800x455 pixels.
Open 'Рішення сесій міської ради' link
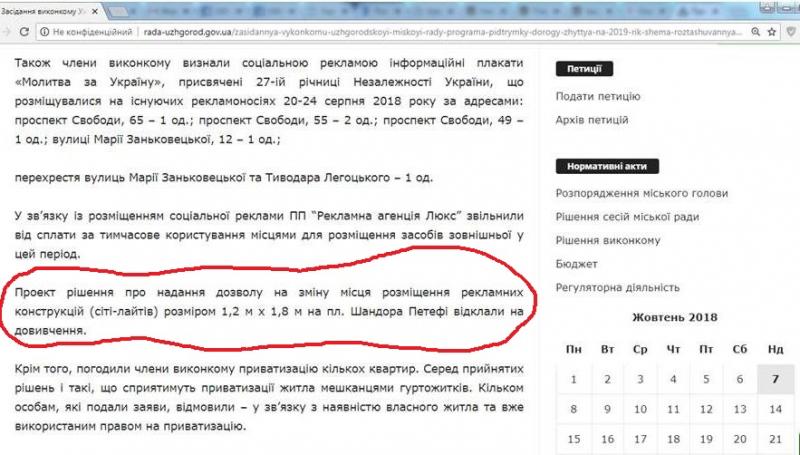point(627,217)
